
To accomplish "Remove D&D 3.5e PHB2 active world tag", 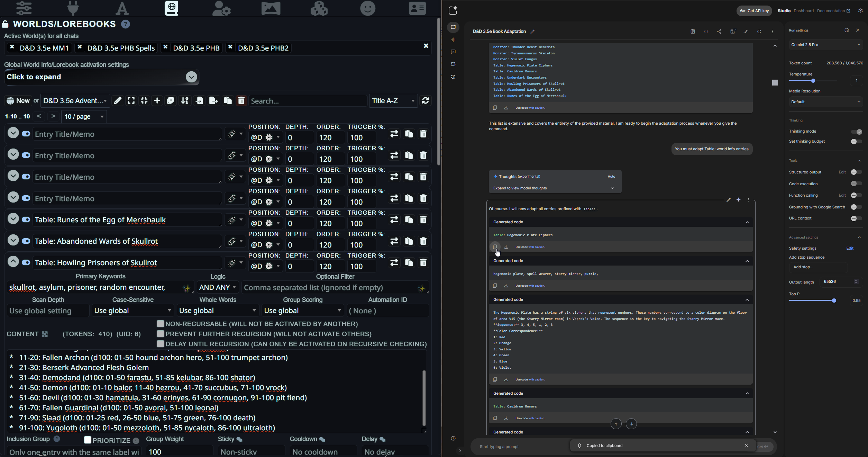I will [x=230, y=47].
